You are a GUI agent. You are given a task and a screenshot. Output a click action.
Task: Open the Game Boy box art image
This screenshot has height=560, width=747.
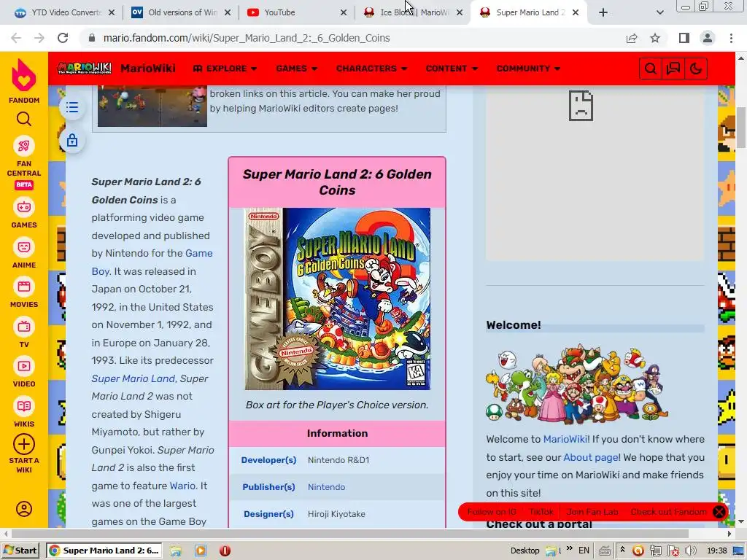pyautogui.click(x=337, y=299)
